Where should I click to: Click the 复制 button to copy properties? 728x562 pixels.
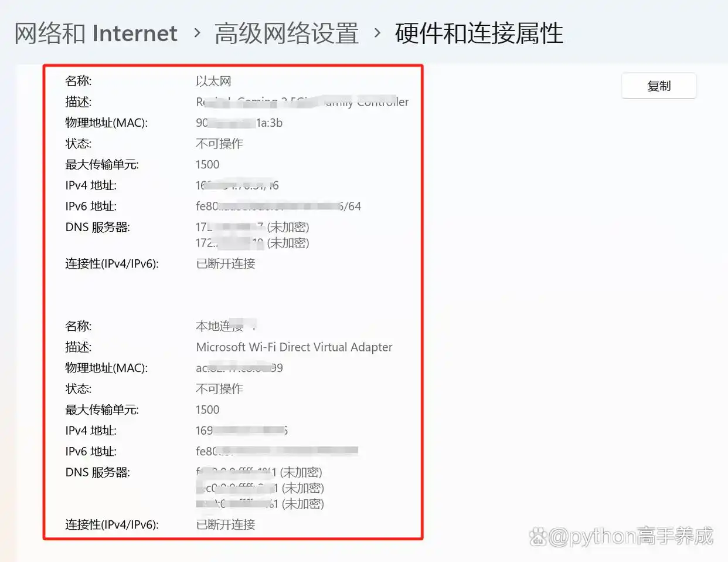click(x=658, y=85)
